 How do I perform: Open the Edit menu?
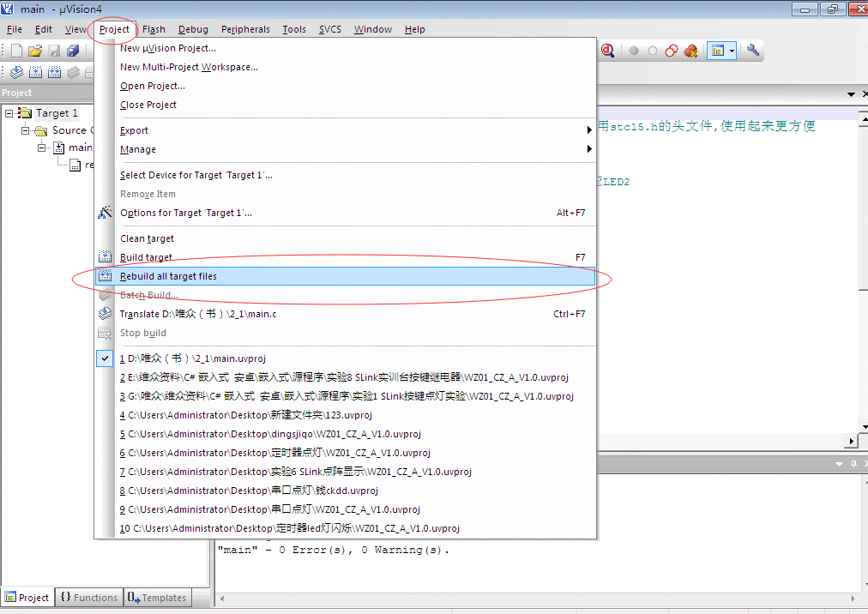click(x=43, y=29)
